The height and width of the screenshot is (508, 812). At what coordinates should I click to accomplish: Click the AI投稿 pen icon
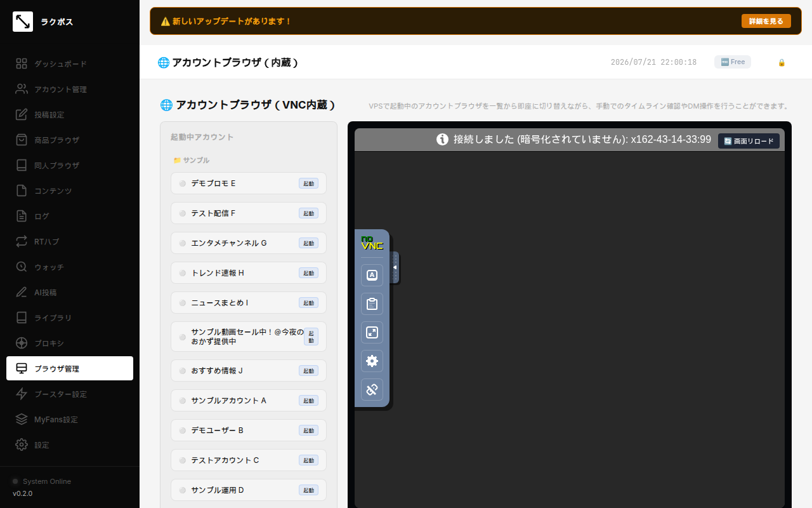coord(22,292)
